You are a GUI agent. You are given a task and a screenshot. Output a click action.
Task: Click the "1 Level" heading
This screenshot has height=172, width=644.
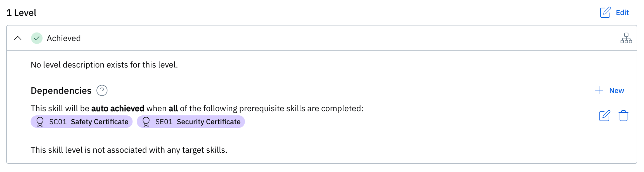[21, 13]
